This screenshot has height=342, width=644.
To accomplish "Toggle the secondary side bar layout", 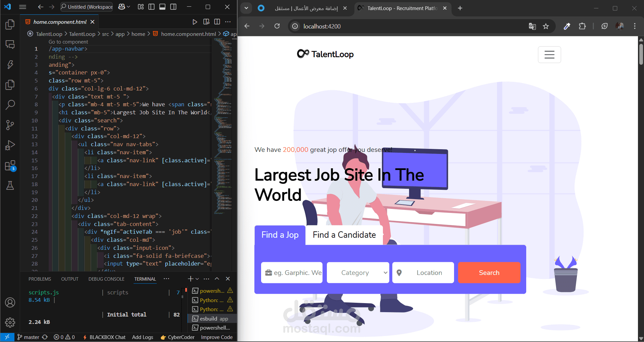I will coord(173,7).
